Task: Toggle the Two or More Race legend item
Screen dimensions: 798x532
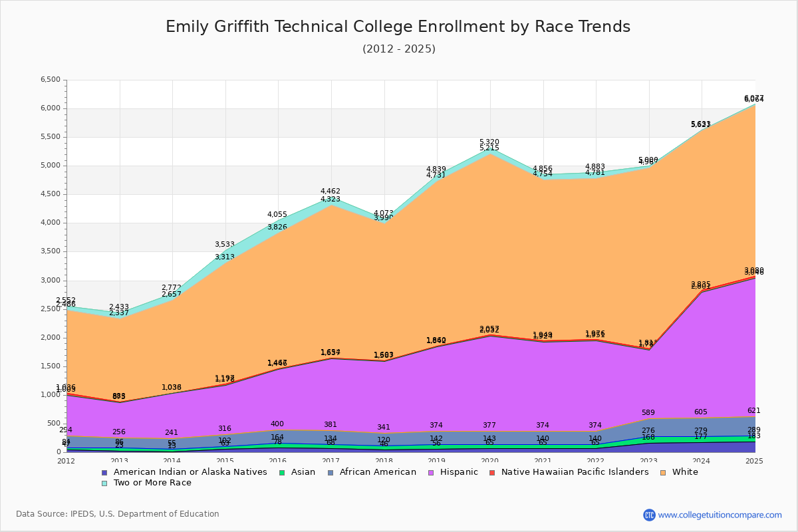Action: coord(146,483)
